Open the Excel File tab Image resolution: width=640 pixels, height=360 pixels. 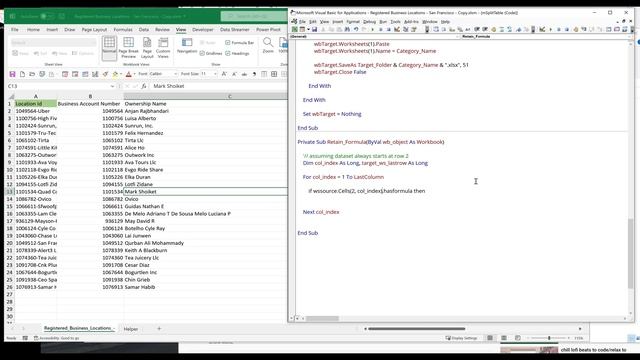click(15, 29)
